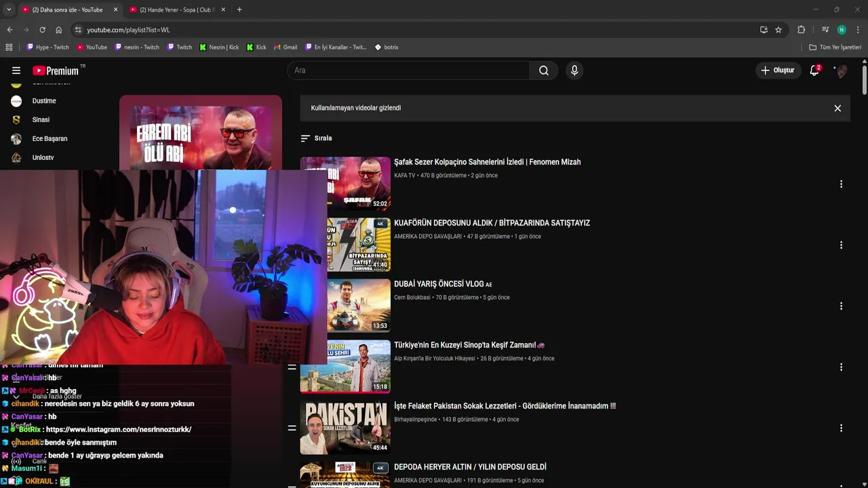Open the Sırala sort menu
This screenshot has width=868, height=488.
pos(316,138)
